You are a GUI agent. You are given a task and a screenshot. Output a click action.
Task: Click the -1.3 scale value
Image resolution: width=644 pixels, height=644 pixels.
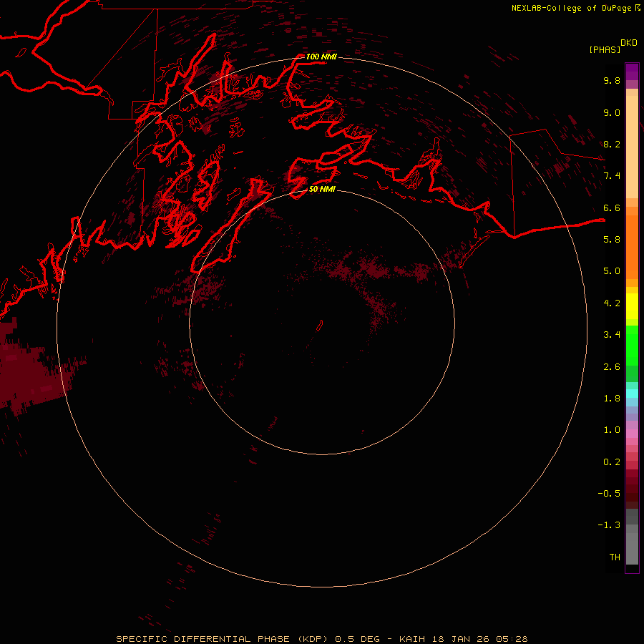[x=609, y=525]
